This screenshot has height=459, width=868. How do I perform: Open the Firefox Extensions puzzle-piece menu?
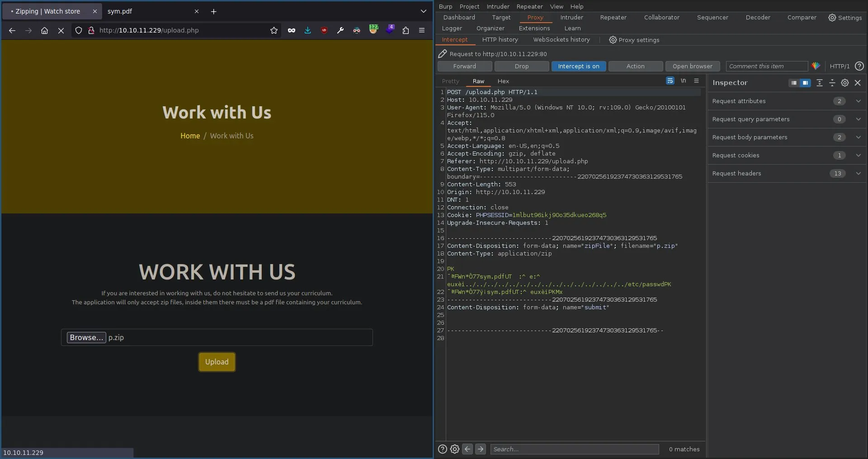(406, 30)
